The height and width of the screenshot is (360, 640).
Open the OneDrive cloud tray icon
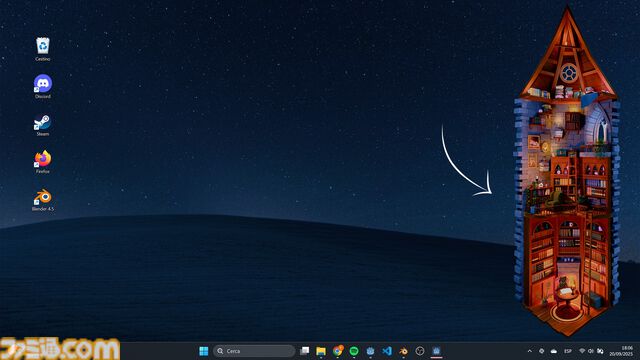554,351
